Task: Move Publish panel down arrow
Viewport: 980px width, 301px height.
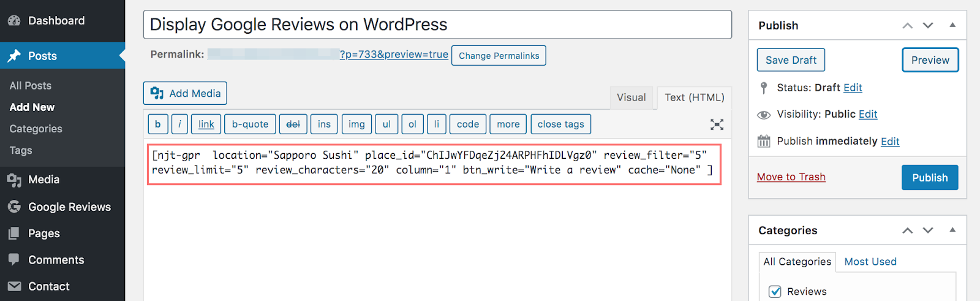Action: point(928,25)
